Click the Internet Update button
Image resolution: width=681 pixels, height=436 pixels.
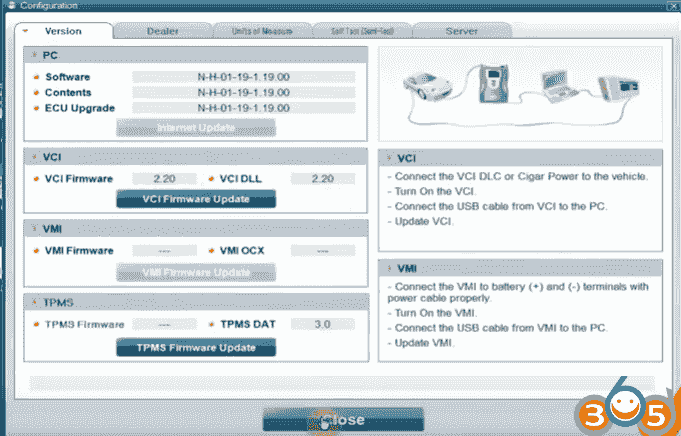(x=196, y=128)
